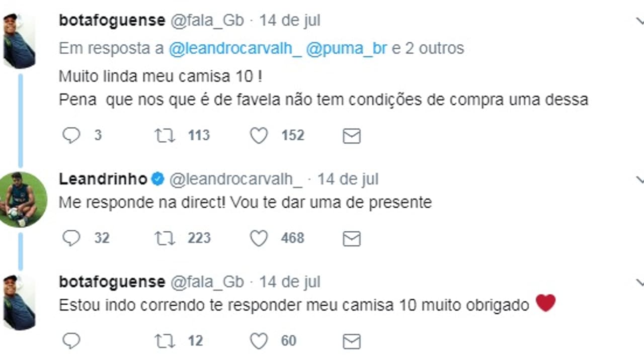Like Leandrinho's tweet with 468 likes
This screenshot has width=644, height=362.
click(259, 238)
